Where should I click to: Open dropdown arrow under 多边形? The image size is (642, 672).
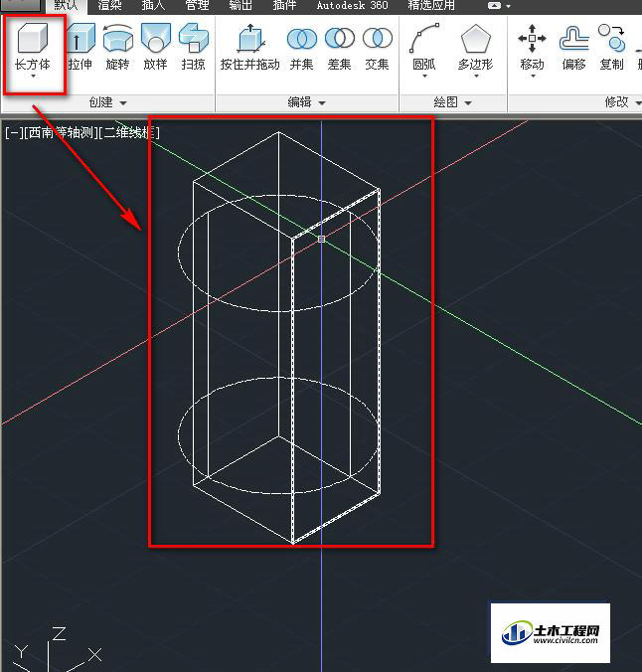click(476, 77)
